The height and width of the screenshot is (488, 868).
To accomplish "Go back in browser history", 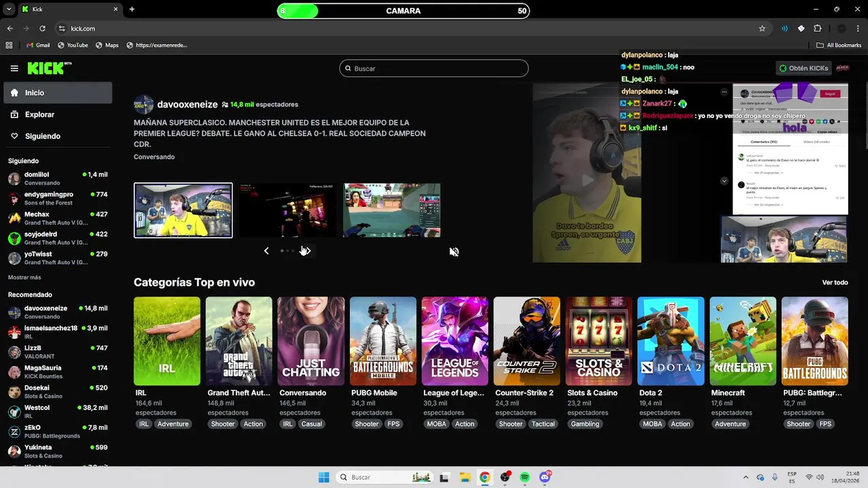I will click(x=9, y=28).
